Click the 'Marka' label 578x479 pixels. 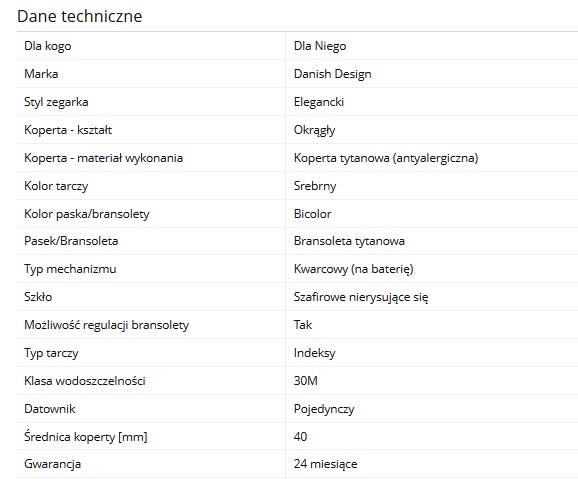41,74
